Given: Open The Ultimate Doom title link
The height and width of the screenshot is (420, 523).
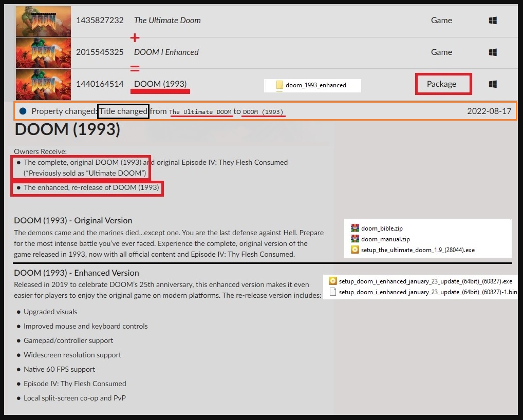Looking at the screenshot, I should click(x=167, y=21).
